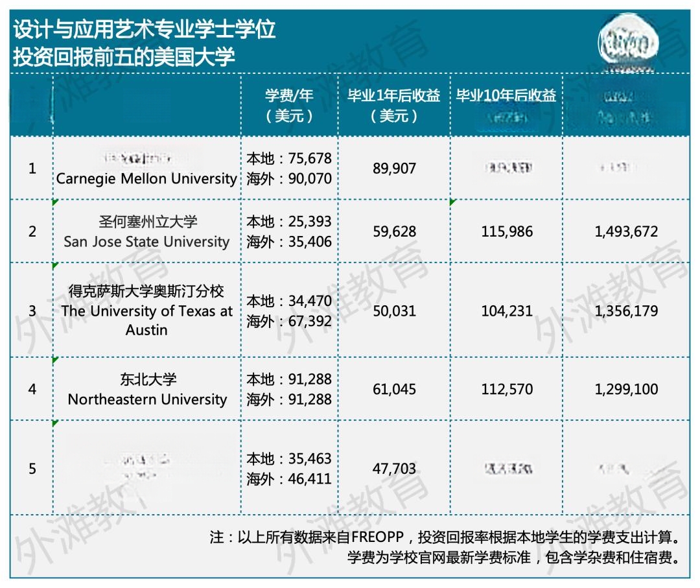Click footnote line 学费为学校官网最新学费标准
Image resolution: width=700 pixels, height=588 pixels.
514,557
